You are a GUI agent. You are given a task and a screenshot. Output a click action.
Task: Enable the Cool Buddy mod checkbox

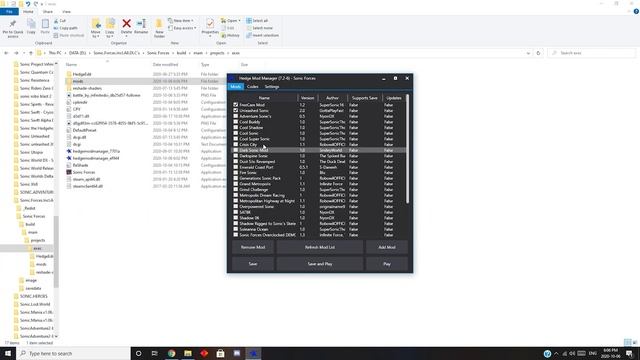click(236, 122)
